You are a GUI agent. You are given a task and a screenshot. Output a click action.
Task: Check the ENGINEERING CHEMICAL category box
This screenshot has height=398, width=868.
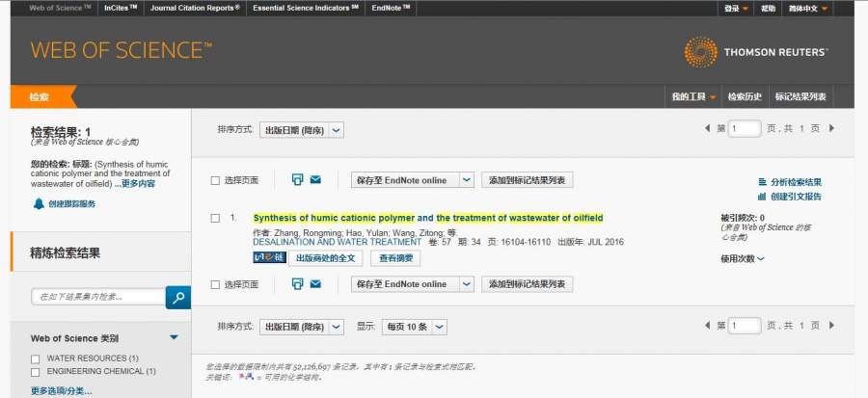[36, 372]
